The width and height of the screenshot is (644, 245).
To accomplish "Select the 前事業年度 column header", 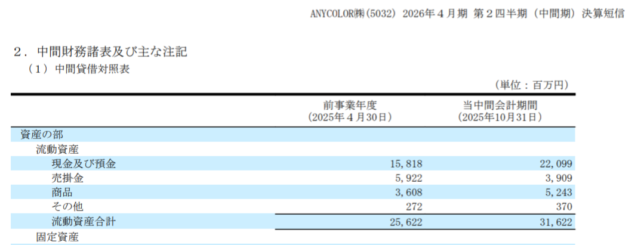I will pos(350,104).
